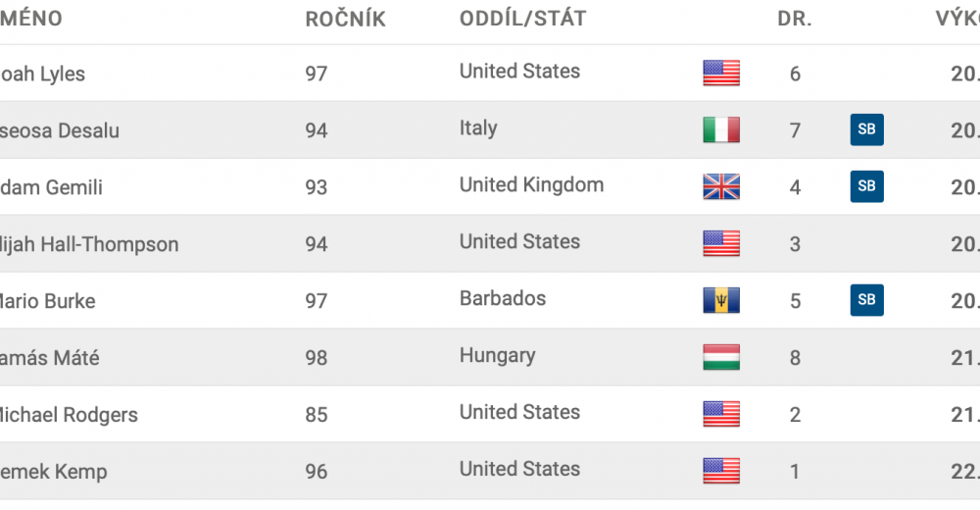Image resolution: width=980 pixels, height=510 pixels.
Task: Click the US flag in Kemp's row
Action: (x=721, y=471)
